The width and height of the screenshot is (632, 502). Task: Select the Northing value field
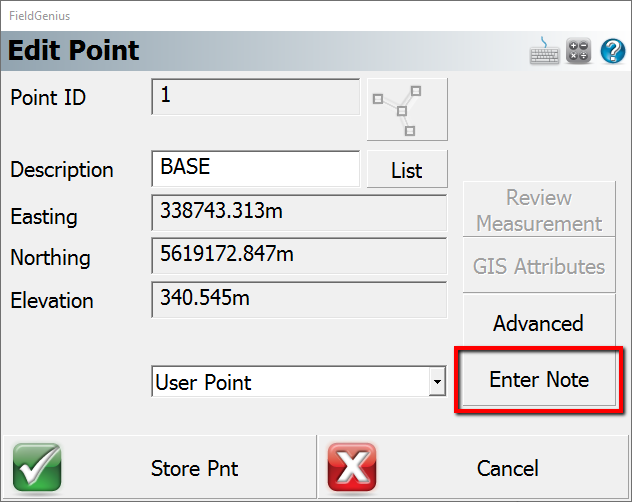click(x=298, y=256)
